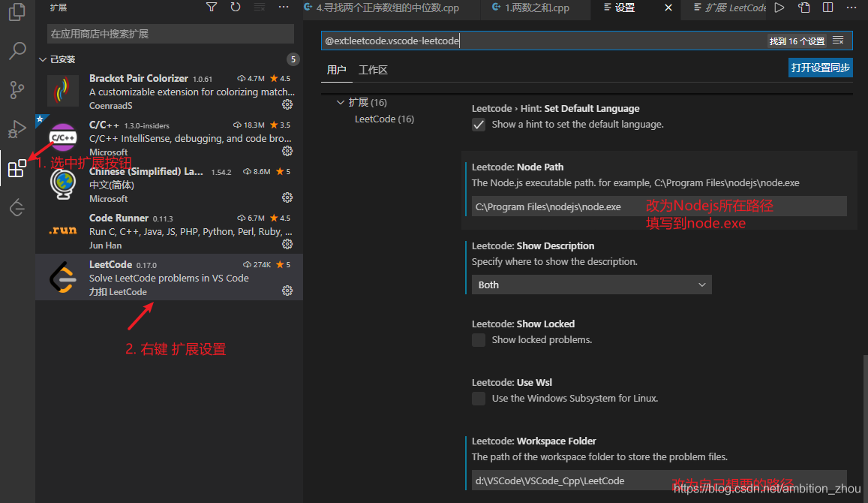Select the Source Control icon
The image size is (868, 503).
(17, 90)
